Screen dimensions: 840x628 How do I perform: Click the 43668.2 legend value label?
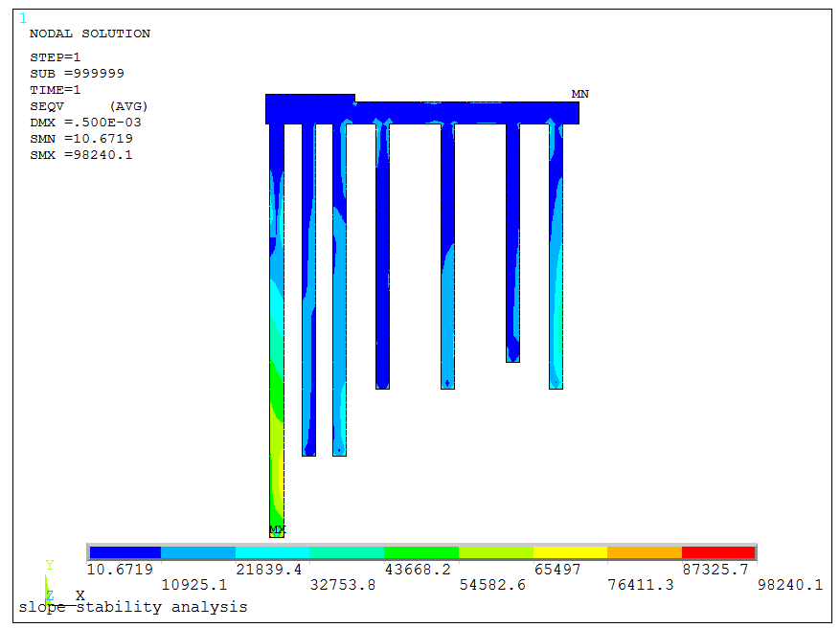[x=419, y=569]
